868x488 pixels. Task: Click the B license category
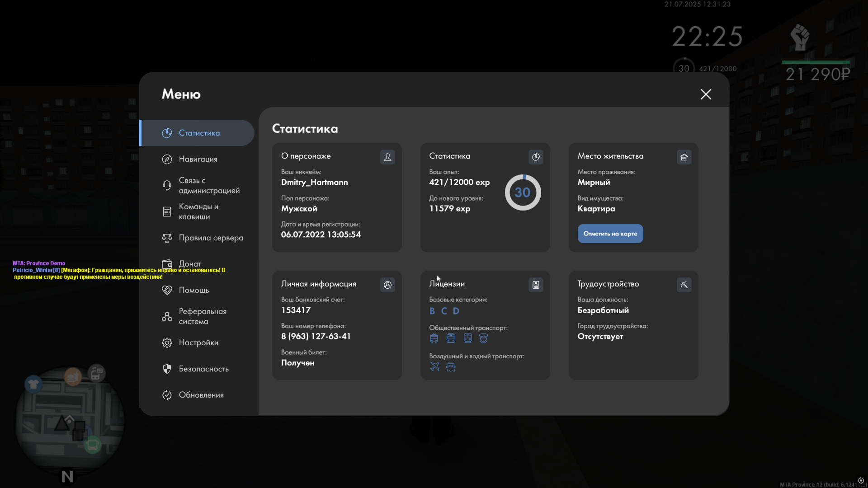coord(432,311)
